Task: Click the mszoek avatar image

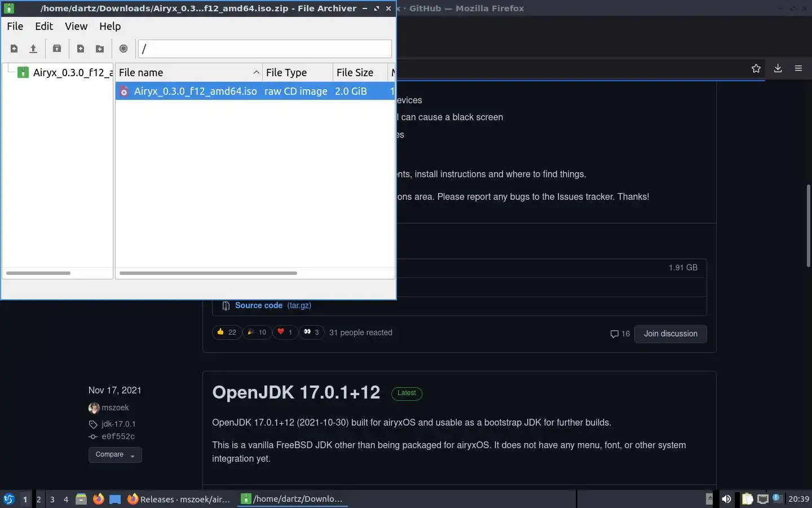Action: pyautogui.click(x=94, y=408)
